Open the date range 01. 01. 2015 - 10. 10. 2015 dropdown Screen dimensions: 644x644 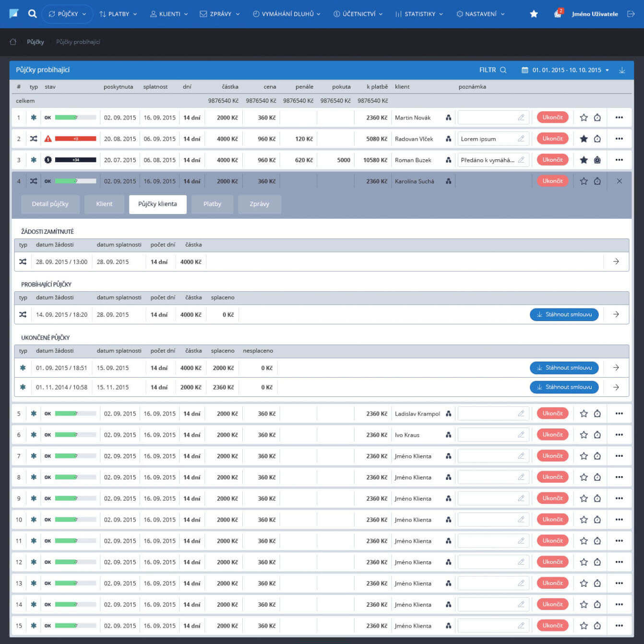[565, 70]
